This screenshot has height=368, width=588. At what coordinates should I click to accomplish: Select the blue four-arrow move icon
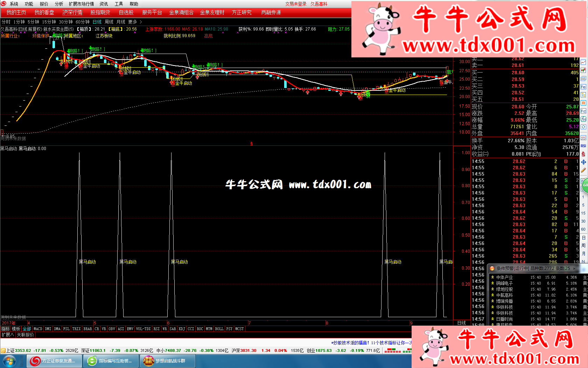583,162
